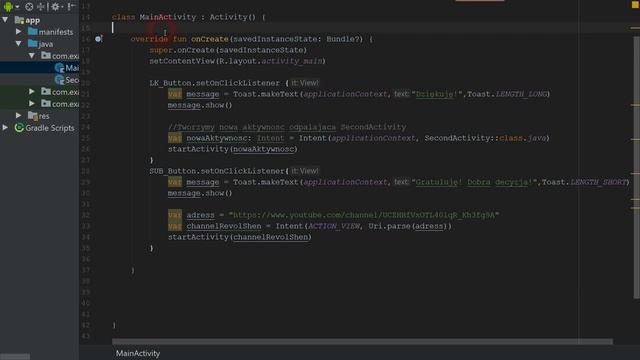Screen dimensions: 640x360
Task: Open dropdown arrow next to Android icon
Action: coord(17,7)
